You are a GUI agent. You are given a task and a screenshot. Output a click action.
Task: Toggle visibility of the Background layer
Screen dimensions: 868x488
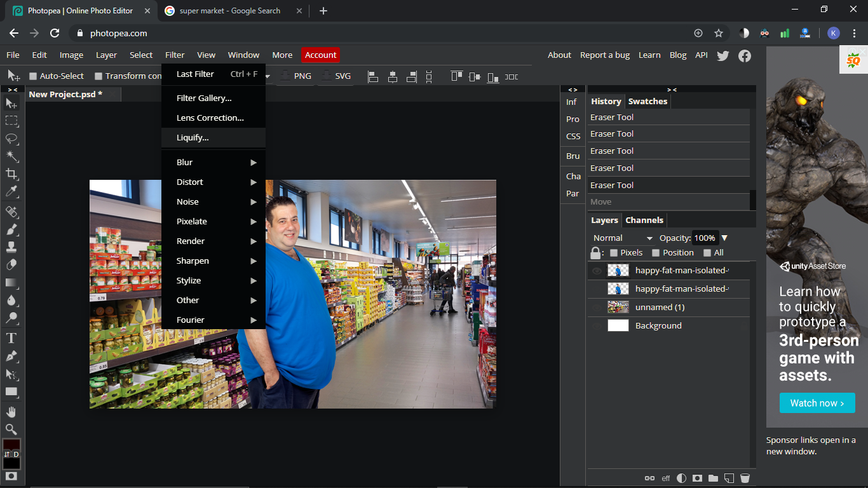click(x=597, y=326)
